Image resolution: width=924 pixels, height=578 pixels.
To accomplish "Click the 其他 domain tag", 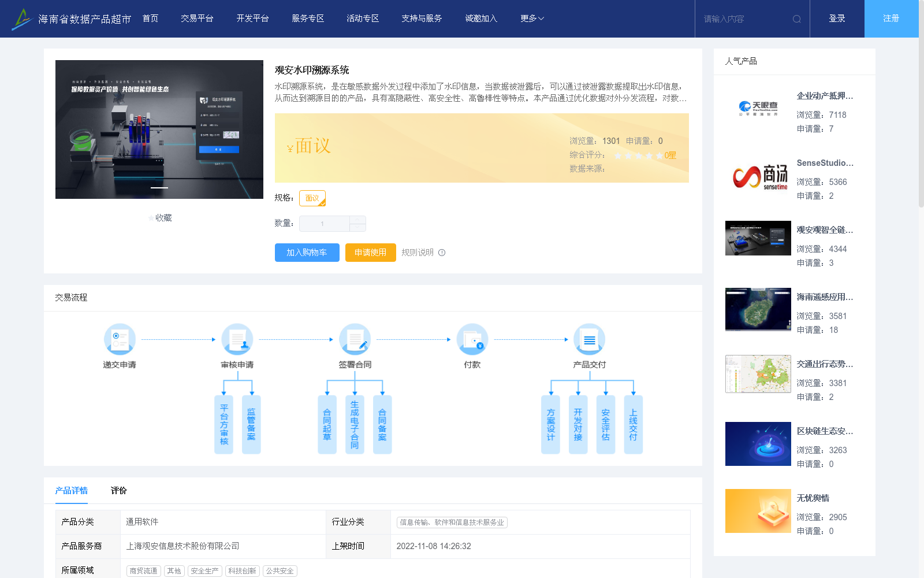I will pyautogui.click(x=174, y=571).
